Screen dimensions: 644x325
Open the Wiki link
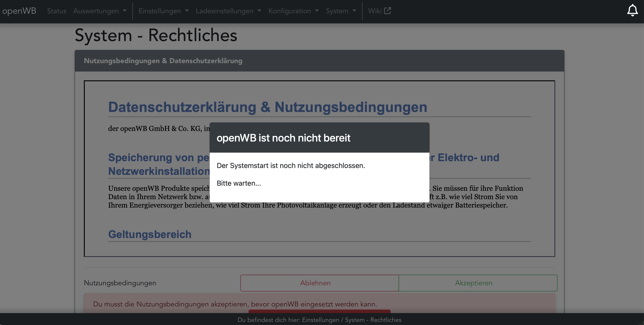pyautogui.click(x=375, y=11)
